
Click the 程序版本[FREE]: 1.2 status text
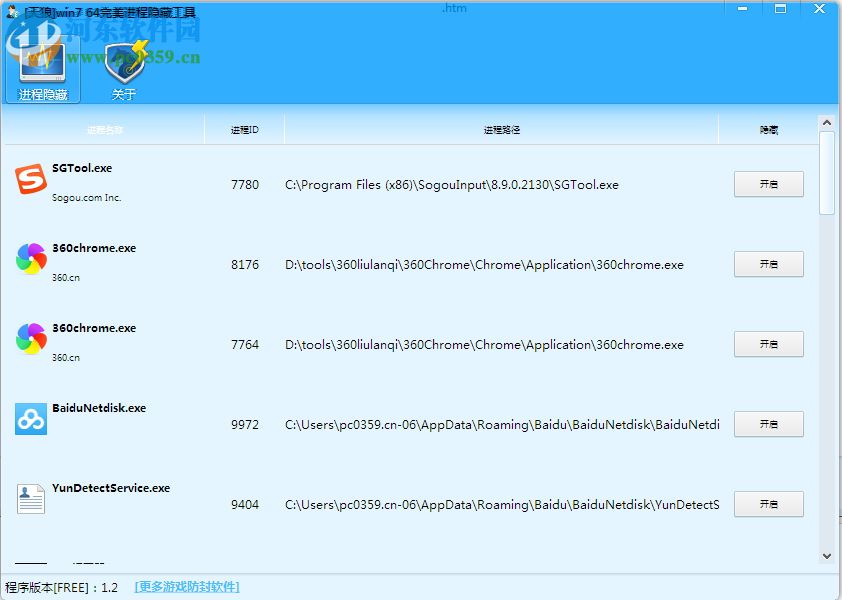(61, 588)
